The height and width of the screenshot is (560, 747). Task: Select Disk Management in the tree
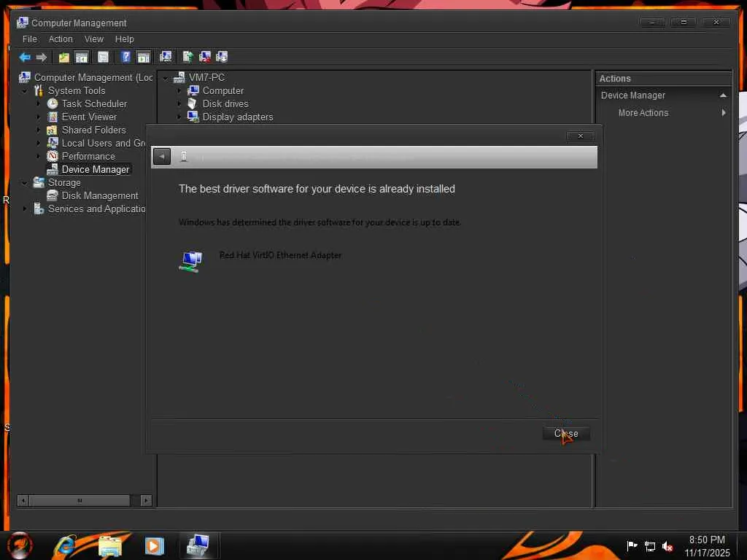tap(99, 195)
